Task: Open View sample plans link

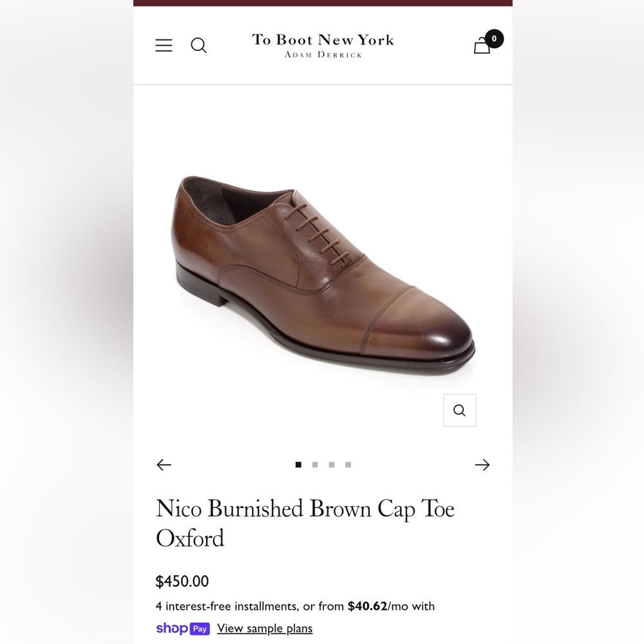Action: (x=264, y=628)
